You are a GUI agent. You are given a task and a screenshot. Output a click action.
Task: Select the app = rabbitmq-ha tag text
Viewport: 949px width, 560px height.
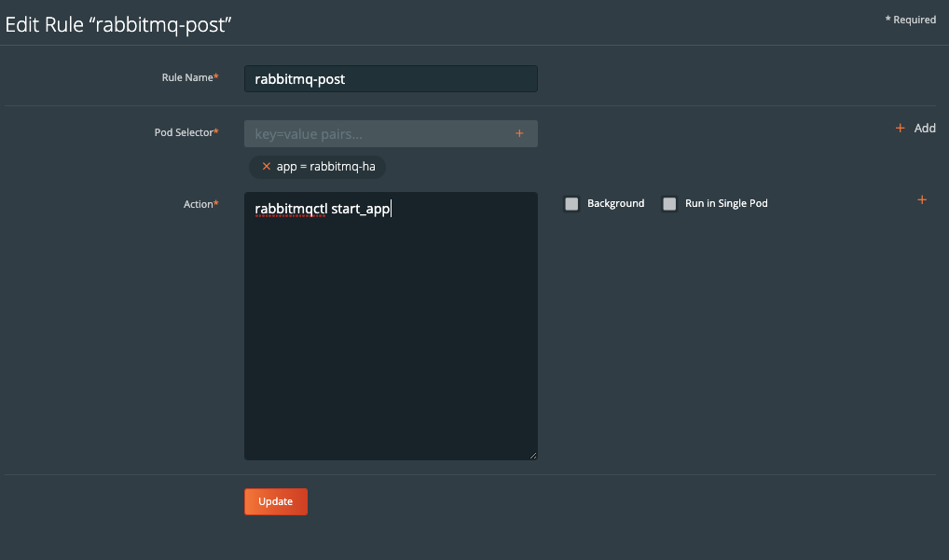pyautogui.click(x=325, y=167)
